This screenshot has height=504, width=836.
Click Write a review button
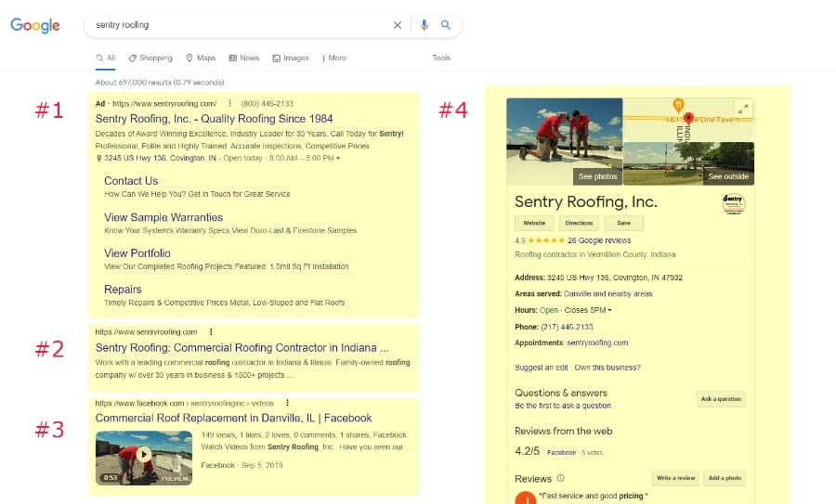pyautogui.click(x=675, y=478)
